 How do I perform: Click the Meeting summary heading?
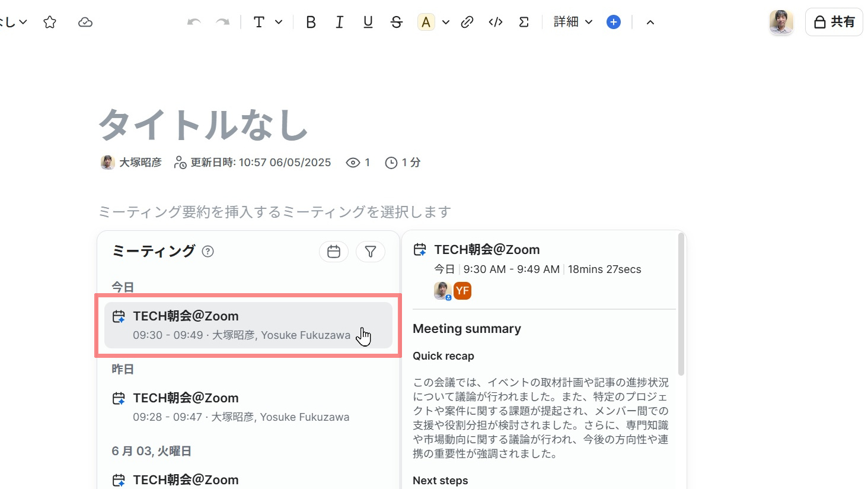coord(467,329)
